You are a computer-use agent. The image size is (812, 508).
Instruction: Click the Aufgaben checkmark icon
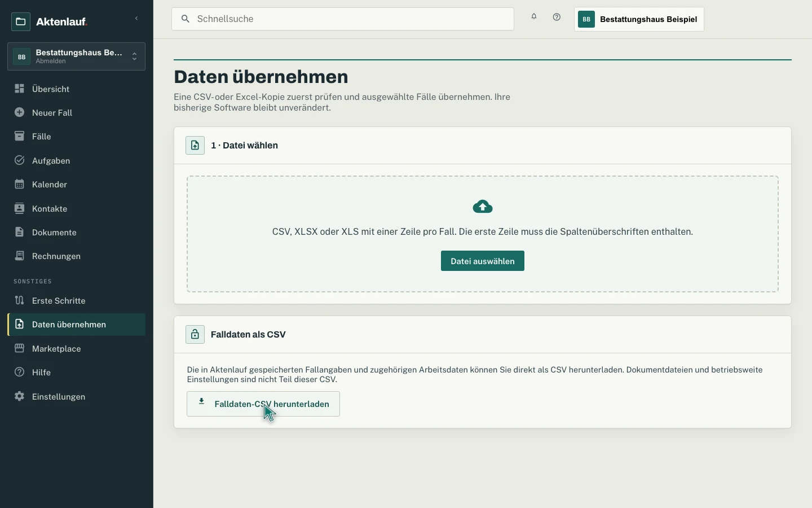click(x=19, y=160)
